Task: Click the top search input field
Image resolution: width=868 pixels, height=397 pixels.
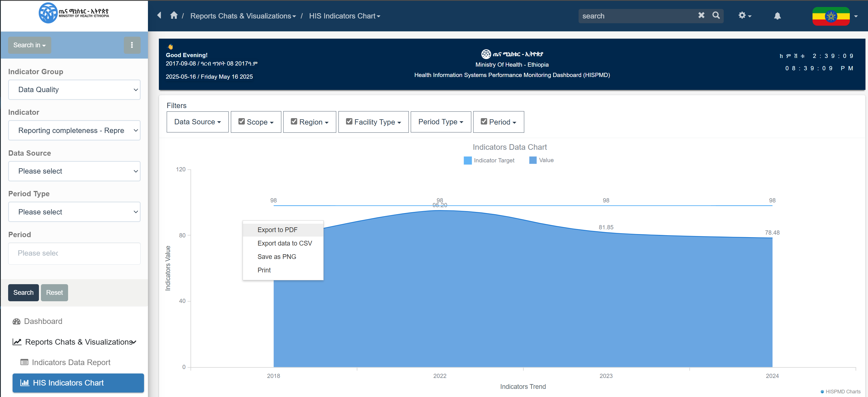Action: (637, 16)
